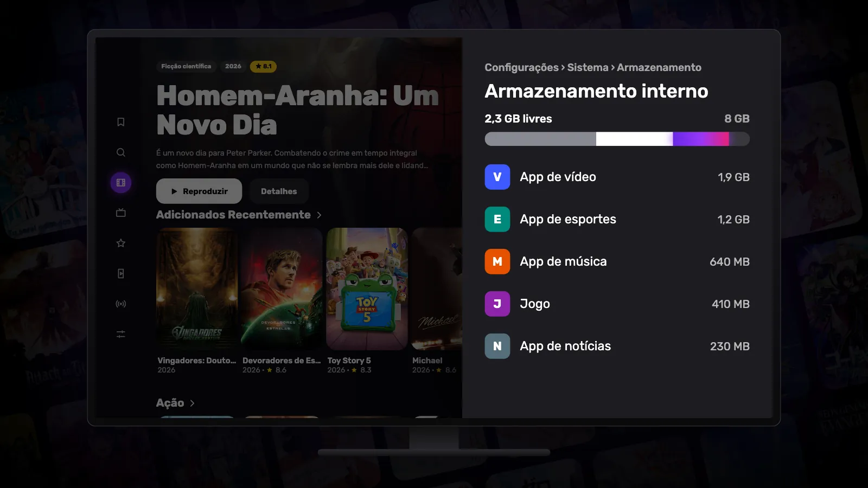Click the internal storage usage bar

(x=617, y=139)
